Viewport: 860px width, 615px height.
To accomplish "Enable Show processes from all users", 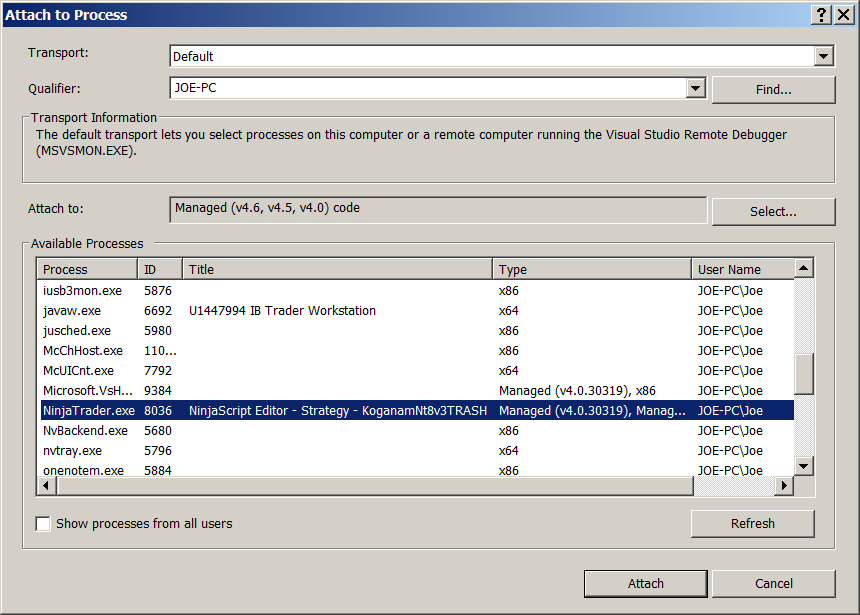I will coord(43,523).
